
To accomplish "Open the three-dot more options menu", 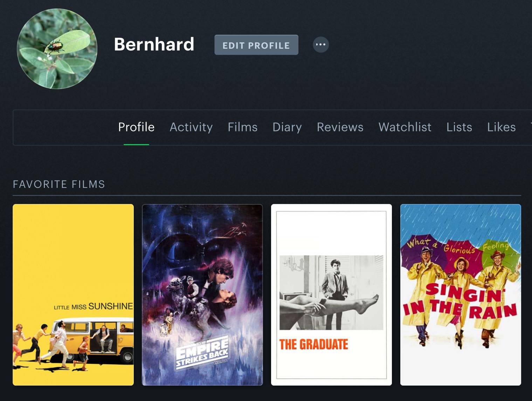I will click(x=320, y=45).
